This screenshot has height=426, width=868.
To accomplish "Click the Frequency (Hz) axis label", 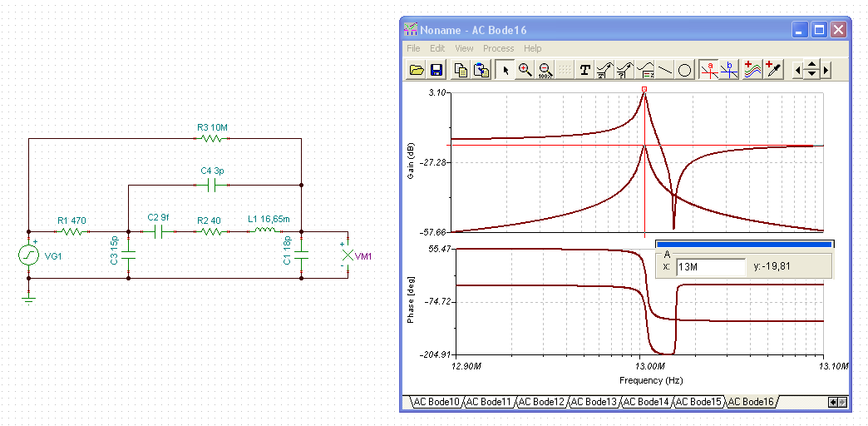I will point(650,380).
